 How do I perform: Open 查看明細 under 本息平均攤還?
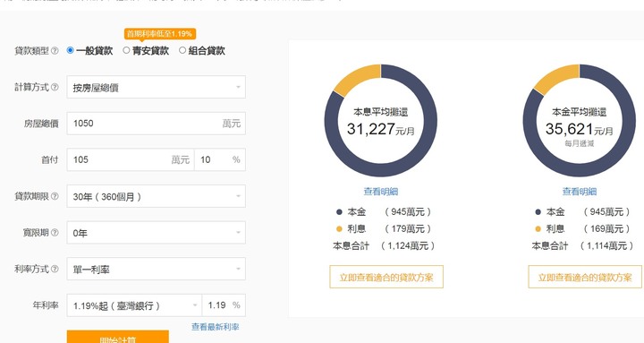[381, 192]
